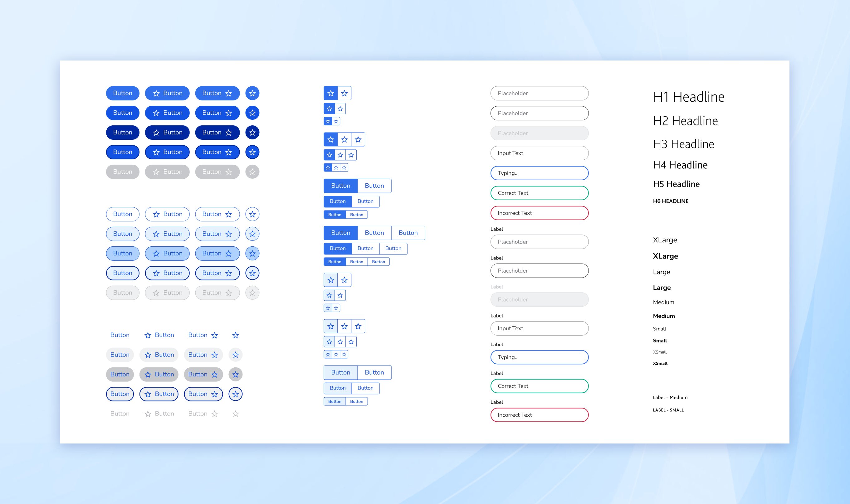Select the three-star rating icon cluster

coord(344,139)
